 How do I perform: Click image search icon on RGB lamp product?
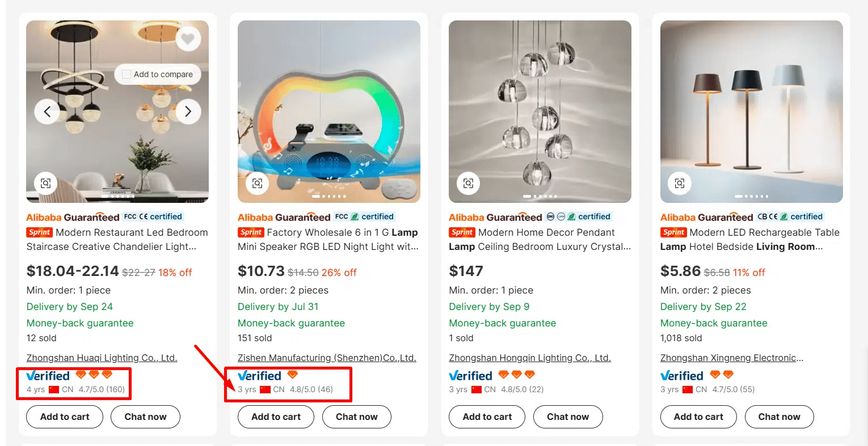(x=257, y=183)
